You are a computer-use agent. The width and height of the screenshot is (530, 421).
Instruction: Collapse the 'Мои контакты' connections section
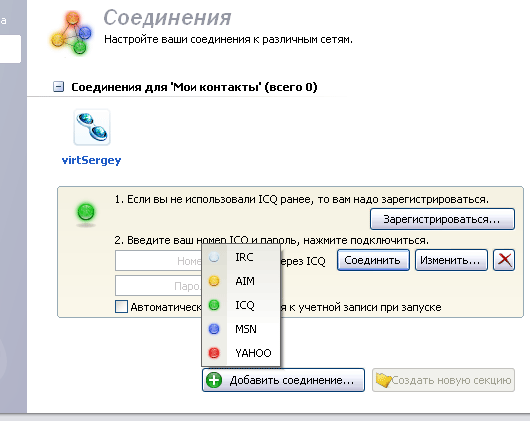58,87
